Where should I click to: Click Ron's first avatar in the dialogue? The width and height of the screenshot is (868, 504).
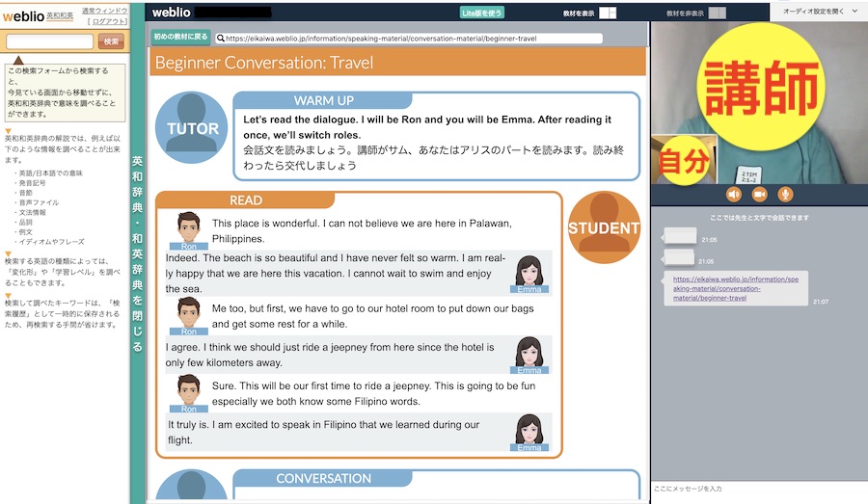189,231
